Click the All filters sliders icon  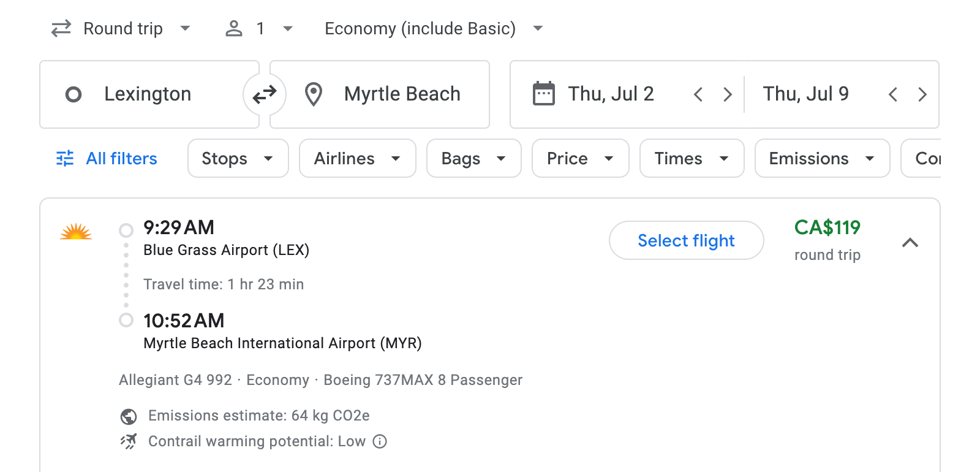tap(64, 158)
